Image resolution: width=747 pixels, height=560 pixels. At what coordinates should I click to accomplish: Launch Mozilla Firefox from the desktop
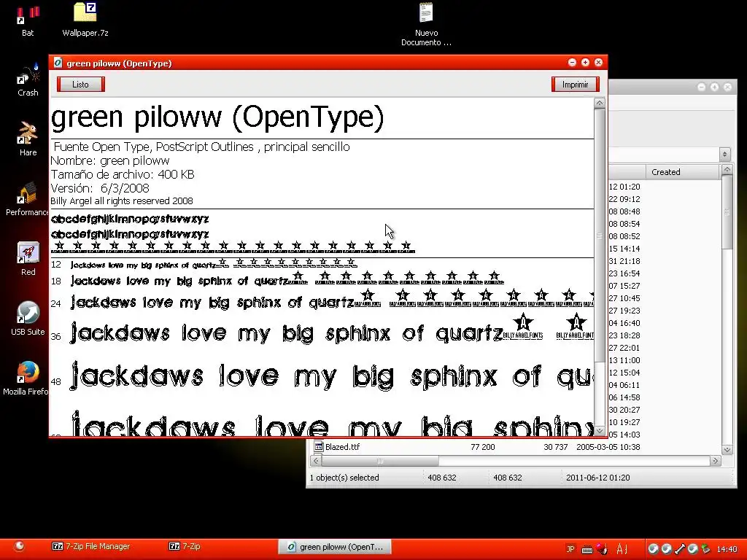[x=27, y=379]
